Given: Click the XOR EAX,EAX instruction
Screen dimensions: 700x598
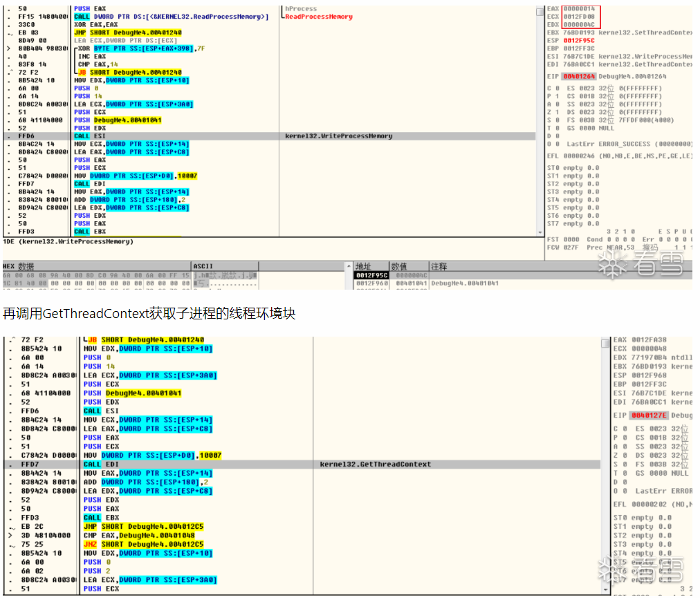Looking at the screenshot, I should (x=96, y=25).
